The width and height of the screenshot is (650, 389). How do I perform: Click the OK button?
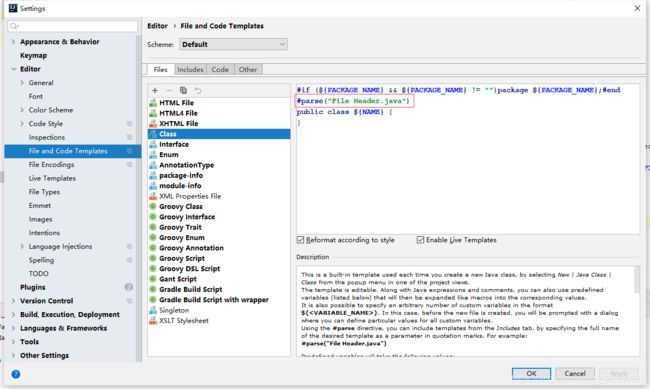pos(531,374)
